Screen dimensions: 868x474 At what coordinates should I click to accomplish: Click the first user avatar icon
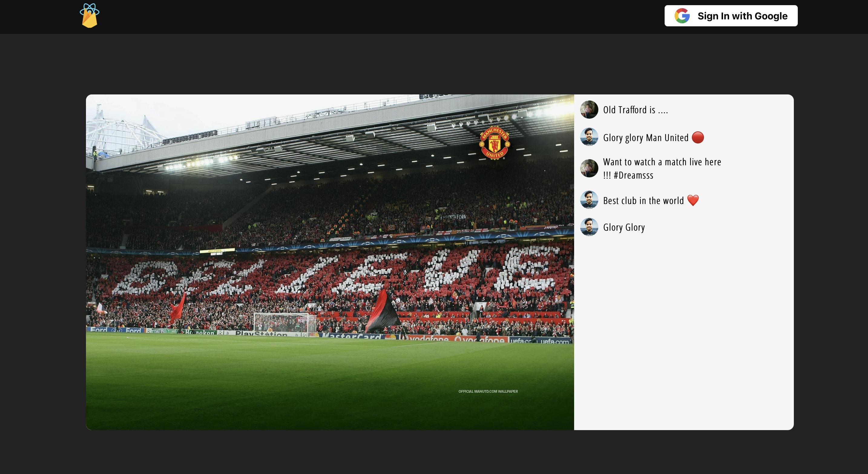point(589,110)
